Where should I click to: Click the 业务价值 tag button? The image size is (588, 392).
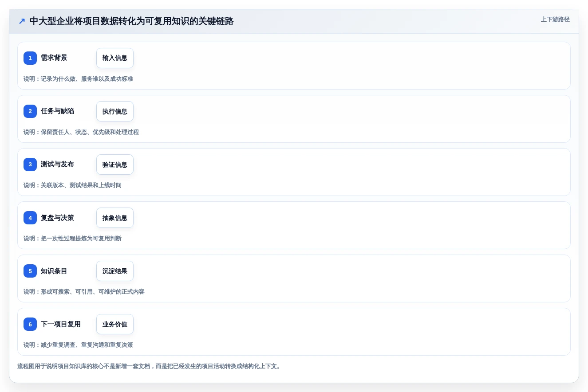tap(115, 324)
